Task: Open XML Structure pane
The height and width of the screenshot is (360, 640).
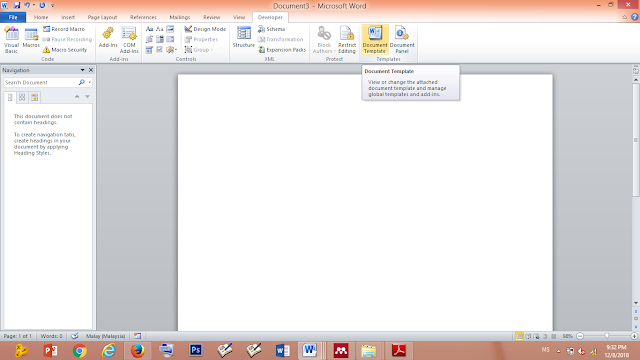Action: coord(244,38)
